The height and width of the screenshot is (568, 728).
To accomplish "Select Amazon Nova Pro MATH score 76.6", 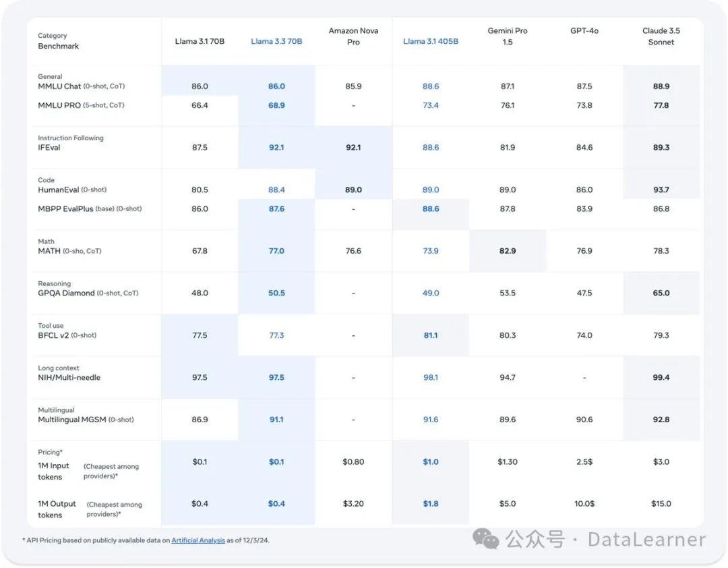I will click(x=353, y=251).
